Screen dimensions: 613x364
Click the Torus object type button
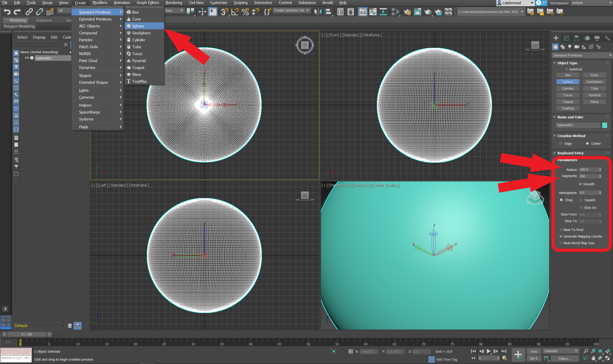[568, 95]
